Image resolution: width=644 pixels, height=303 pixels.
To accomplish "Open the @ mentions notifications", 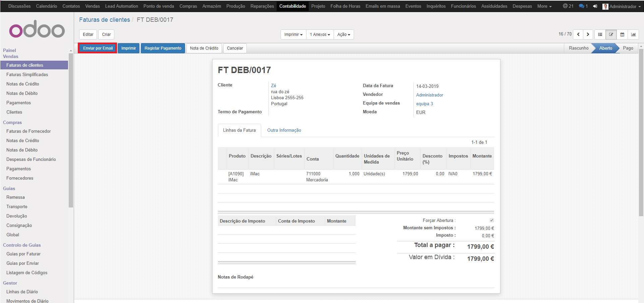I will [x=568, y=6].
